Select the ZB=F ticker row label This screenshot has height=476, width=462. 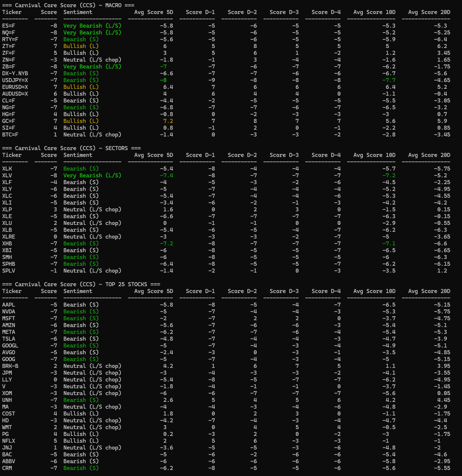pos(9,67)
